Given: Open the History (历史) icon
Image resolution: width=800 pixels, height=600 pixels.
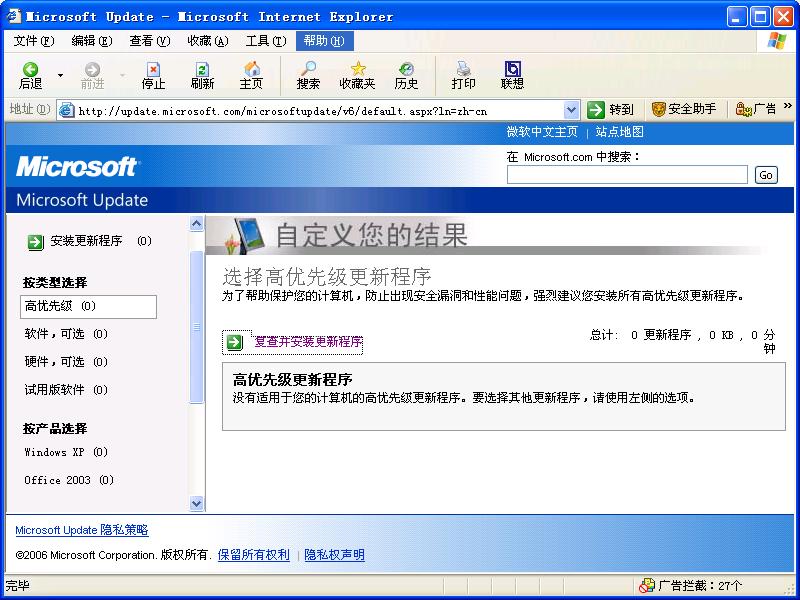Looking at the screenshot, I should pyautogui.click(x=406, y=69).
